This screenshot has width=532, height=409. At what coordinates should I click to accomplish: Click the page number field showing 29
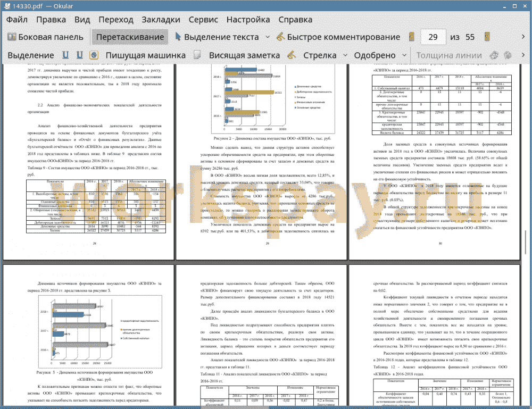pos(433,37)
